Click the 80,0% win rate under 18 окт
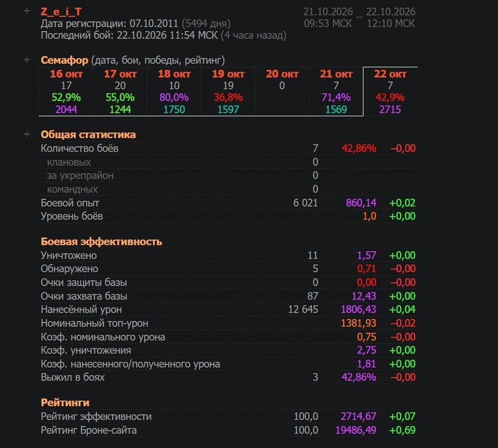This screenshot has width=498, height=448. pyautogui.click(x=174, y=97)
